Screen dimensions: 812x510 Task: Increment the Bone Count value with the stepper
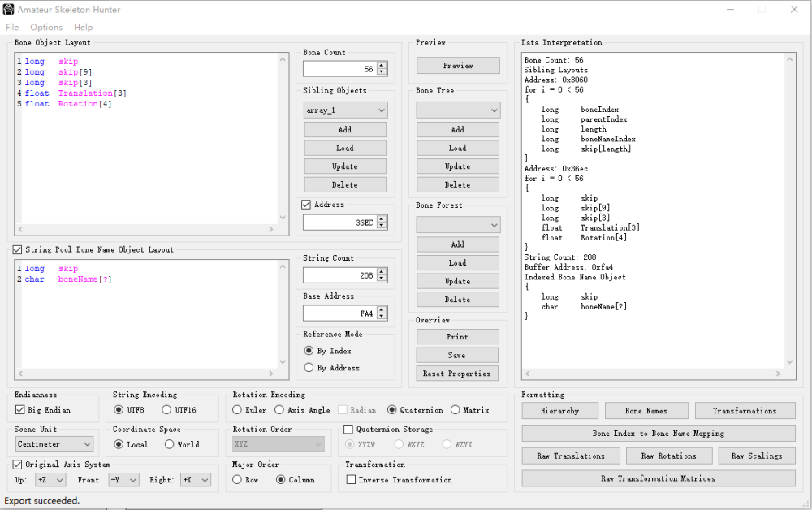pyautogui.click(x=382, y=66)
